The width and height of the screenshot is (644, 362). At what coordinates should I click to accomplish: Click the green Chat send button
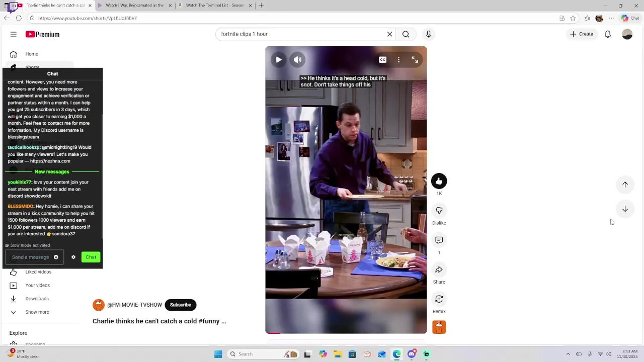(x=91, y=257)
